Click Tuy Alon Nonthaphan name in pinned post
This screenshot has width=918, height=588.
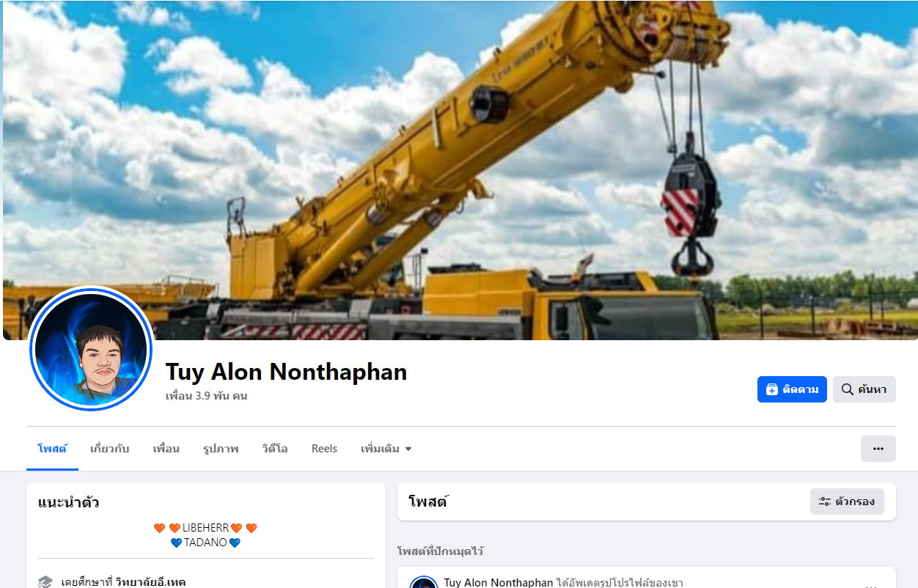pos(499,582)
